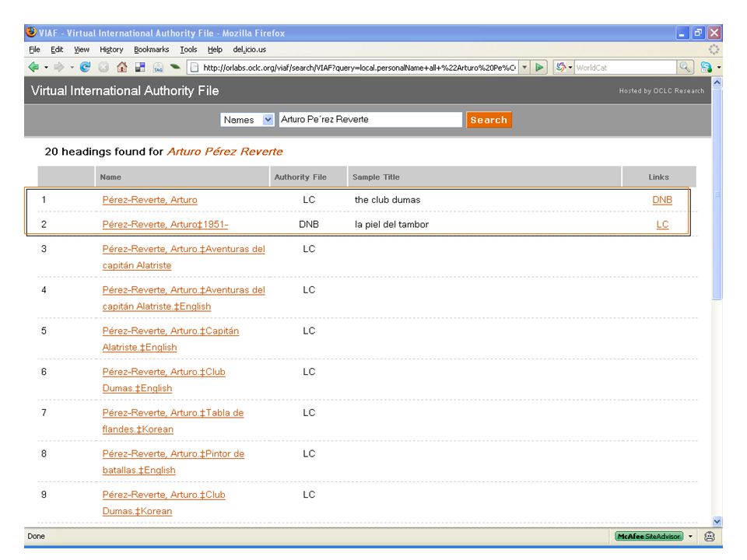
Task: Open the Pérez-Reverte, Arturo‡1951- link
Action: click(165, 224)
